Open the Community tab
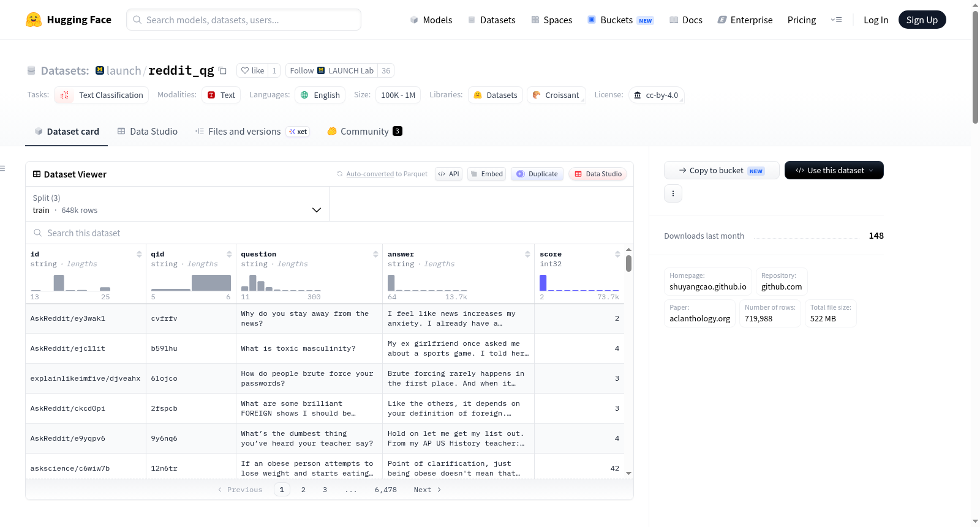 [x=364, y=131]
